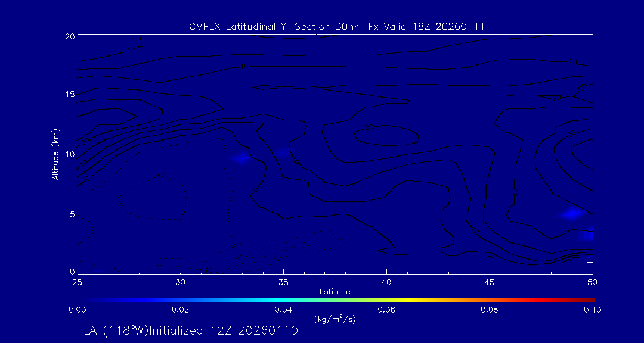Select the latitude axis tick label 30
Image resolution: width=644 pixels, height=343 pixels.
point(180,283)
